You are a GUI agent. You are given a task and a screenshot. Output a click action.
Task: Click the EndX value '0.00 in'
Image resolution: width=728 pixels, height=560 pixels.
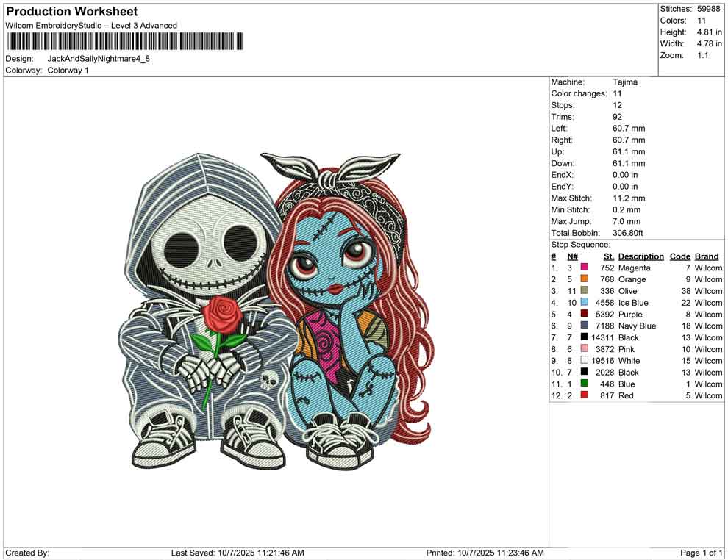pos(625,175)
